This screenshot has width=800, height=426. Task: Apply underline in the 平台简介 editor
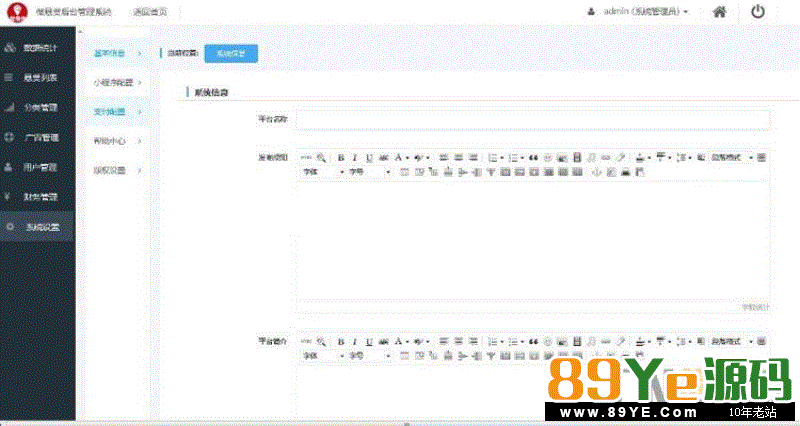[369, 341]
